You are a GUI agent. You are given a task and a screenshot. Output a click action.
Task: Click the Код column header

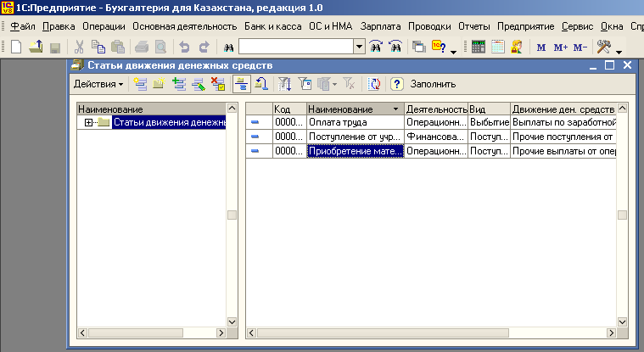click(x=289, y=109)
